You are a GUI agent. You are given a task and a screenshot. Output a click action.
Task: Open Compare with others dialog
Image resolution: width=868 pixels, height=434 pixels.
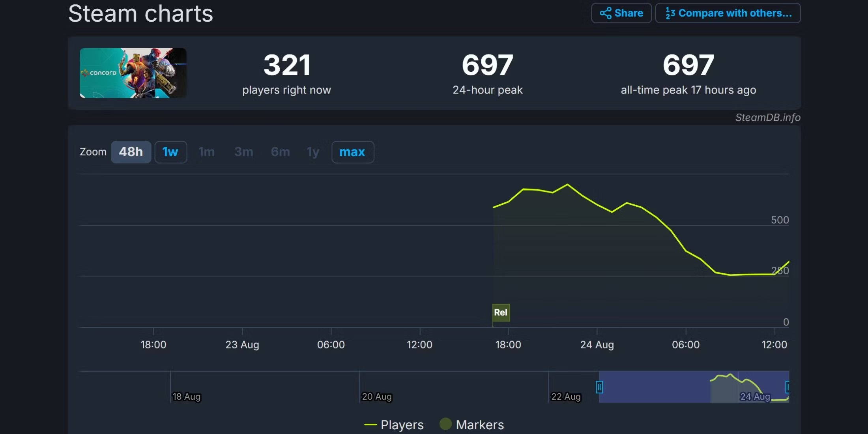[x=728, y=13]
